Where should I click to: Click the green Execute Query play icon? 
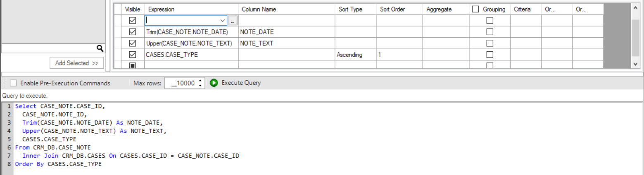coord(214,83)
